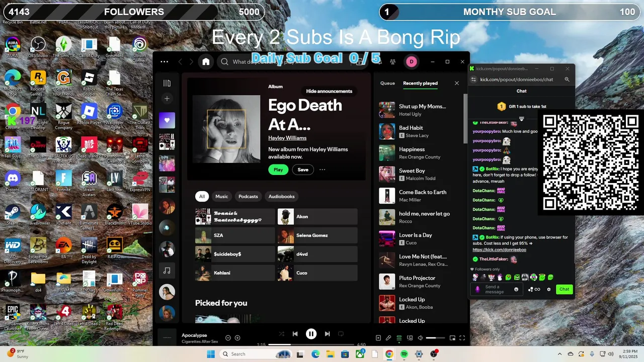Screen dimensions: 644x362
Task: Save the Ego Death album
Action: pyautogui.click(x=303, y=170)
